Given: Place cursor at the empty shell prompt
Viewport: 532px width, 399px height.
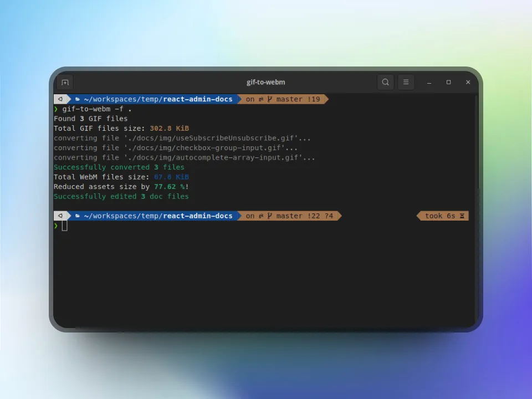Looking at the screenshot, I should click(64, 226).
